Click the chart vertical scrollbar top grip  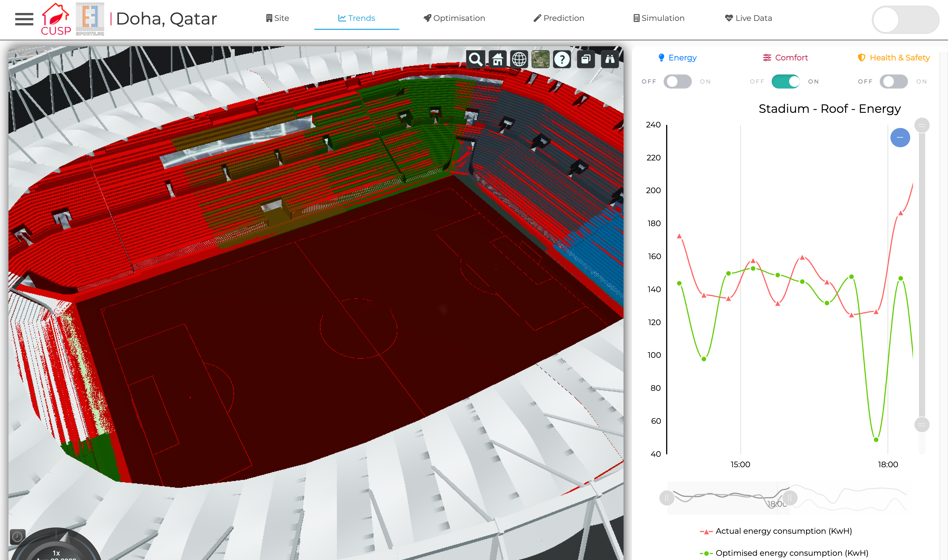pos(921,125)
